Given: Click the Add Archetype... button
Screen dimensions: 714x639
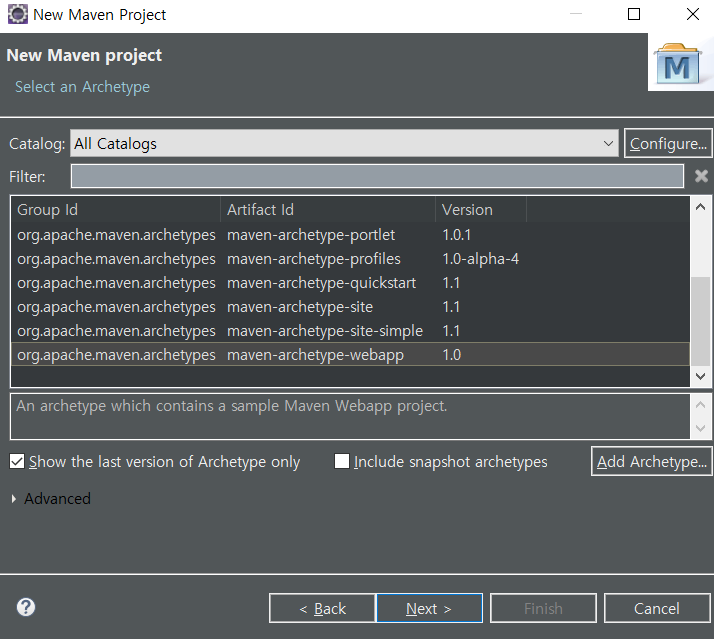Looking at the screenshot, I should [652, 461].
